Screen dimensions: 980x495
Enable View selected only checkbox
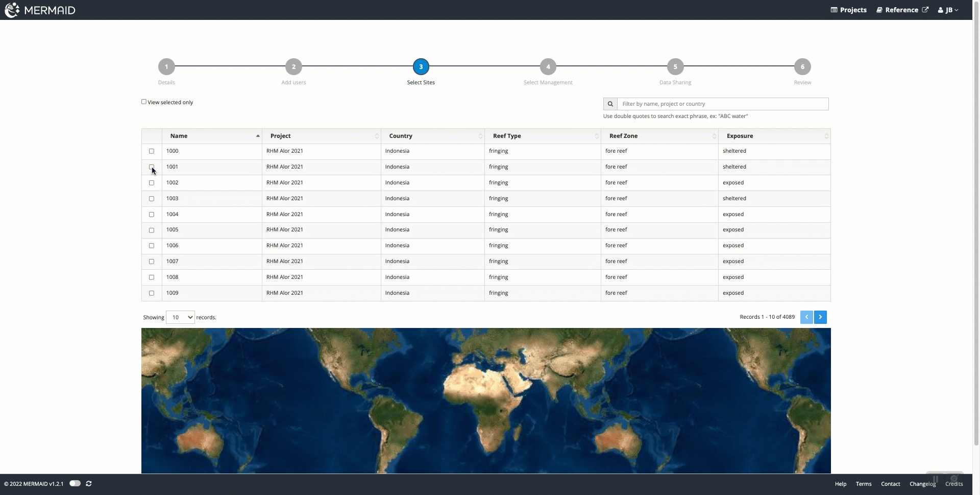coord(144,102)
